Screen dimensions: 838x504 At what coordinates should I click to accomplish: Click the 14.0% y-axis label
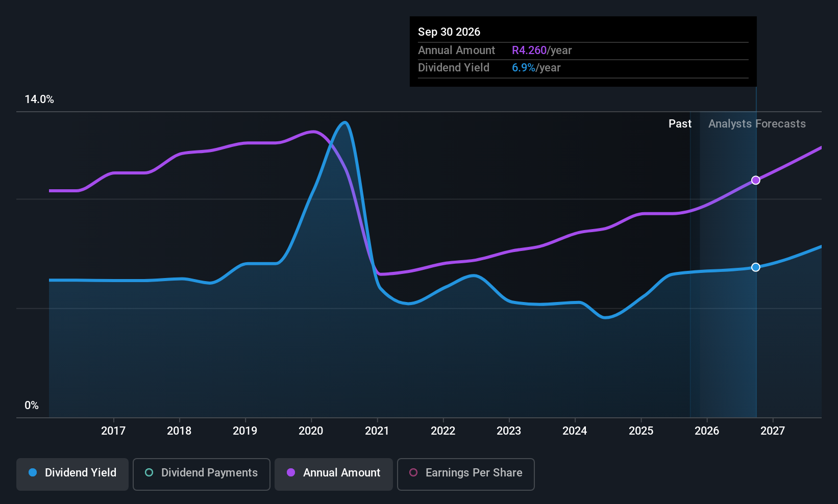(x=39, y=99)
